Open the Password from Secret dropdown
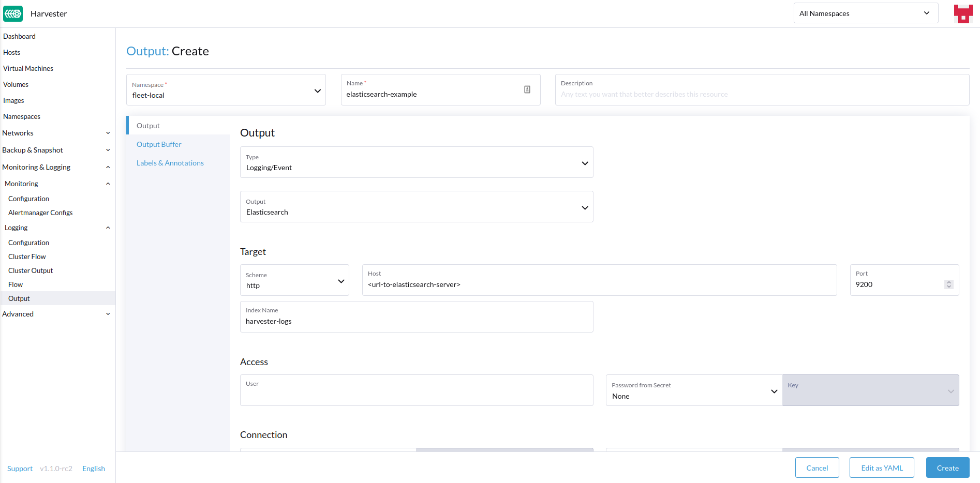Viewport: 980px width, 483px height. click(693, 391)
